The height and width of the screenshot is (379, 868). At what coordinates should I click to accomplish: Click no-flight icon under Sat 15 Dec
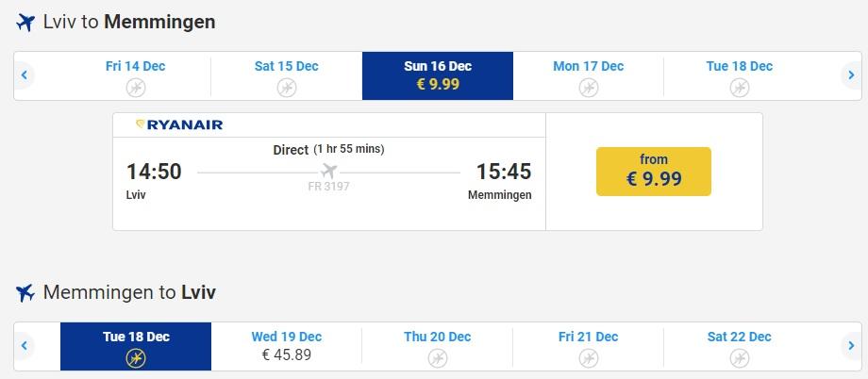pos(287,88)
